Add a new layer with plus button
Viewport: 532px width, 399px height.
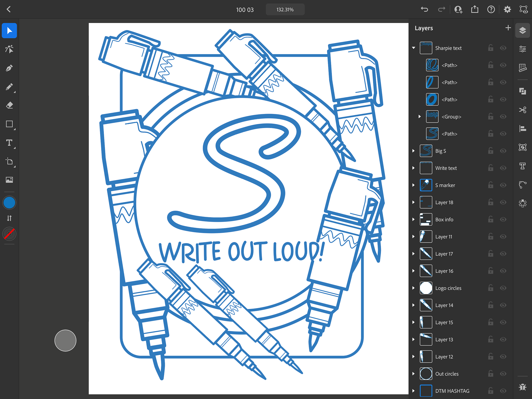coord(508,28)
